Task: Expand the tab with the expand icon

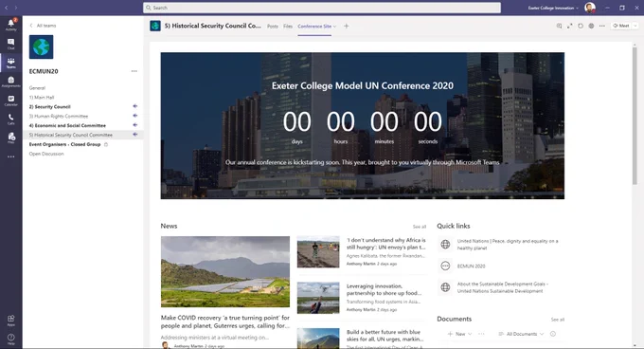Action: click(570, 26)
